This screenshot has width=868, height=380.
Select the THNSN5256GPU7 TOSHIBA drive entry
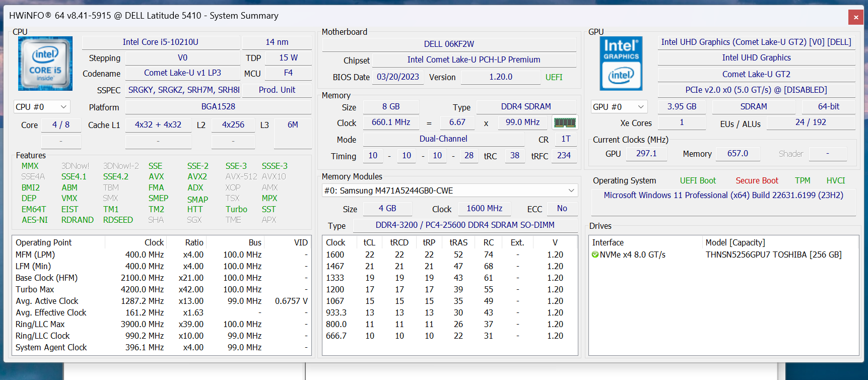click(x=773, y=255)
